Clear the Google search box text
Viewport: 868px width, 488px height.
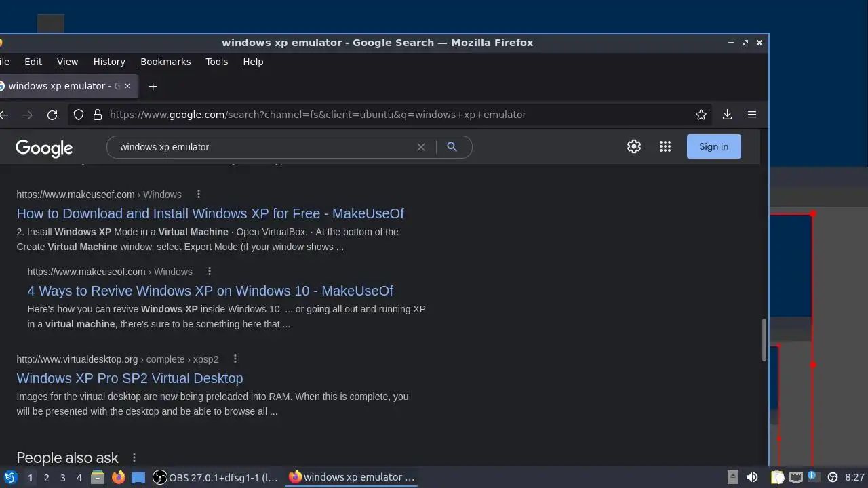tap(421, 147)
